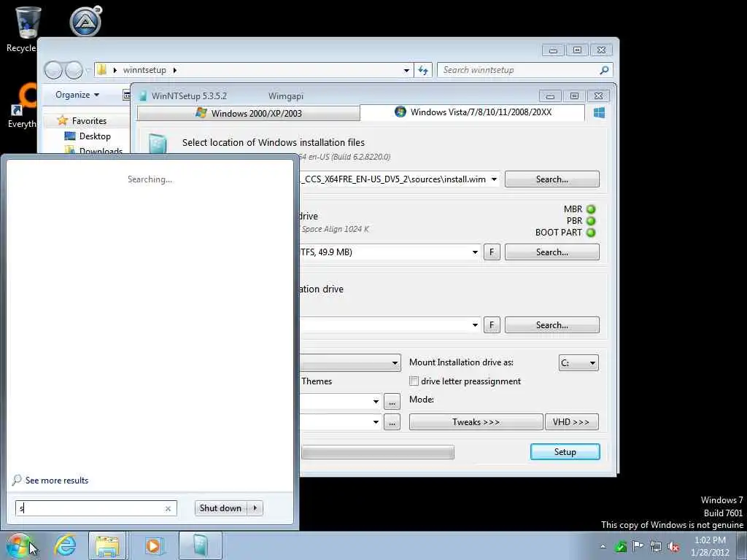Open the AutoIt-style A desktop icon
747x560 pixels.
coord(86,21)
